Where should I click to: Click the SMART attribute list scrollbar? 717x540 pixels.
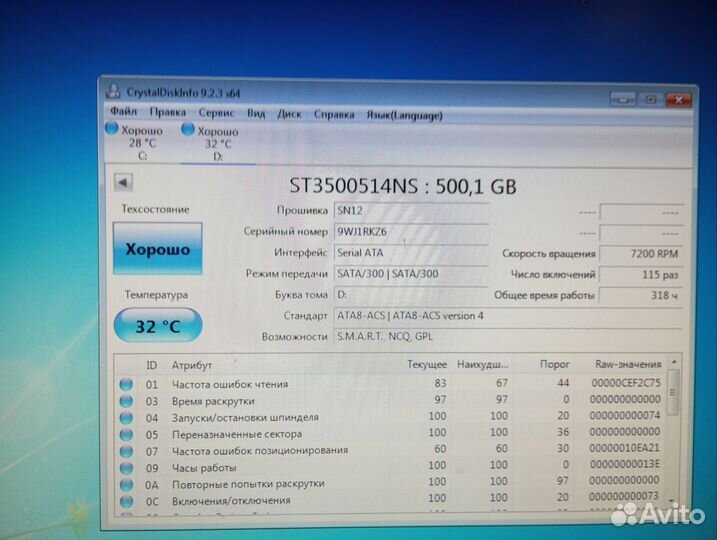coord(673,440)
